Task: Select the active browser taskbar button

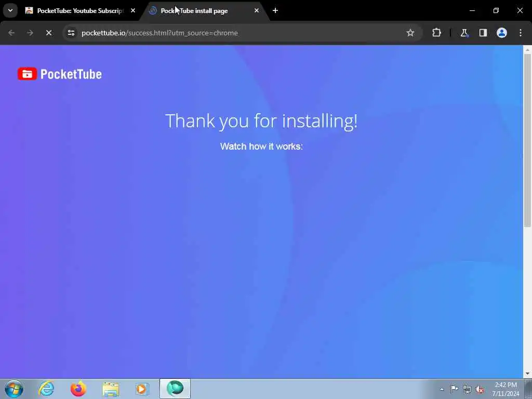Action: tap(175, 389)
